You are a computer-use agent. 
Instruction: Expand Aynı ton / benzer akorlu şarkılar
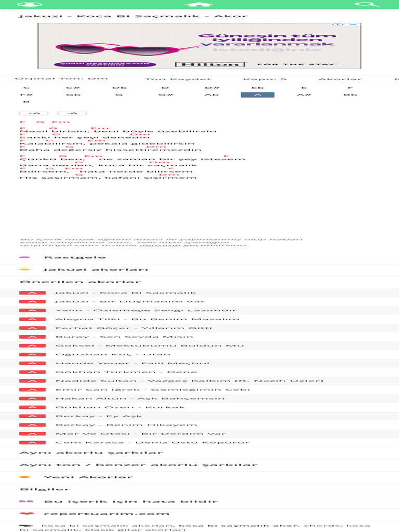(x=199, y=465)
